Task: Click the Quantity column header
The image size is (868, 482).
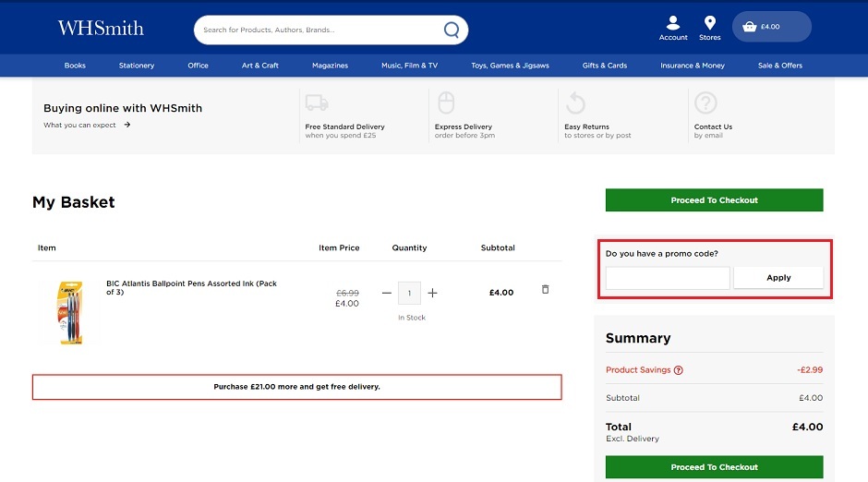Action: click(x=409, y=247)
